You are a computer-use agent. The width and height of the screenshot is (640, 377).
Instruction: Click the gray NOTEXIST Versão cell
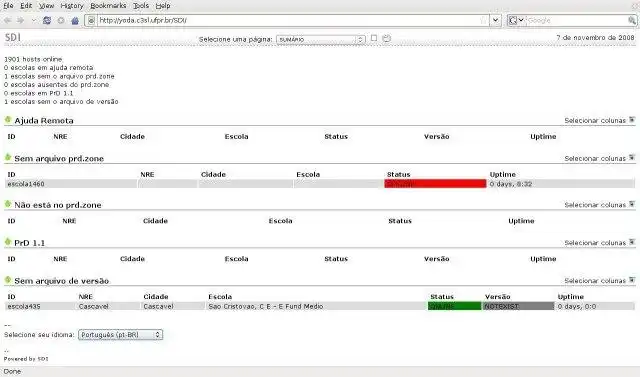(518, 306)
